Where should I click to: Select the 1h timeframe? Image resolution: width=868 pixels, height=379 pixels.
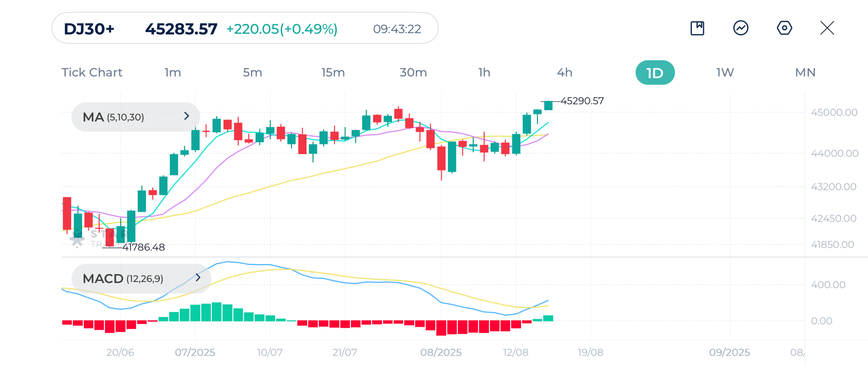pos(484,73)
